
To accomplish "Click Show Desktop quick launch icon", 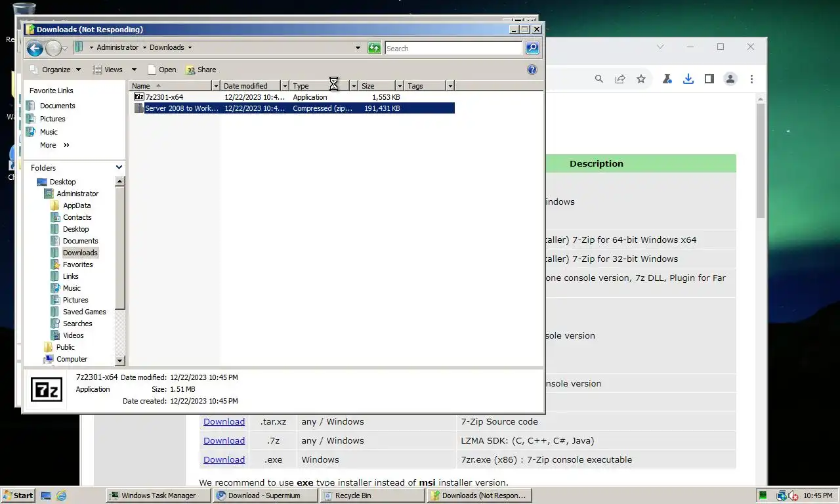I will 46,495.
